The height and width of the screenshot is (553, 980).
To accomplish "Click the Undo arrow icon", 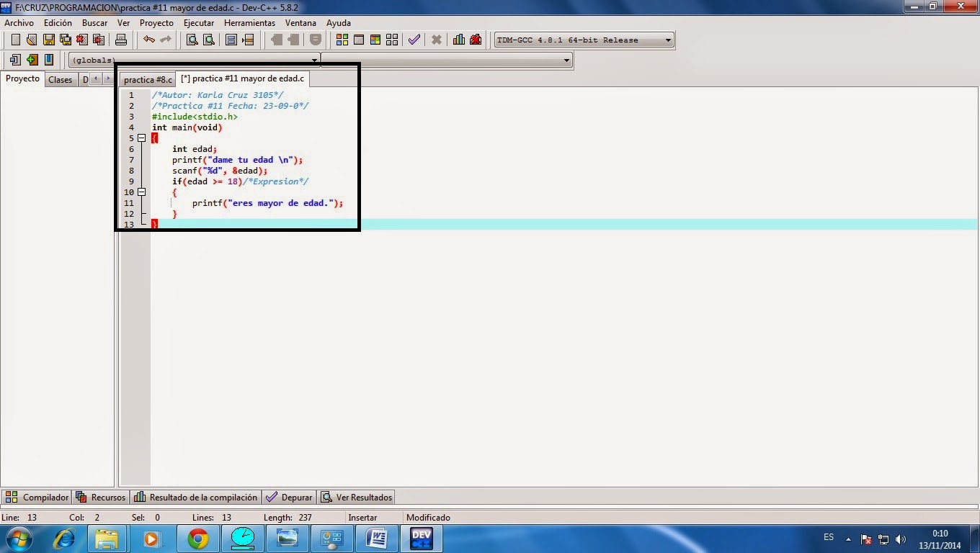I will pyautogui.click(x=151, y=40).
